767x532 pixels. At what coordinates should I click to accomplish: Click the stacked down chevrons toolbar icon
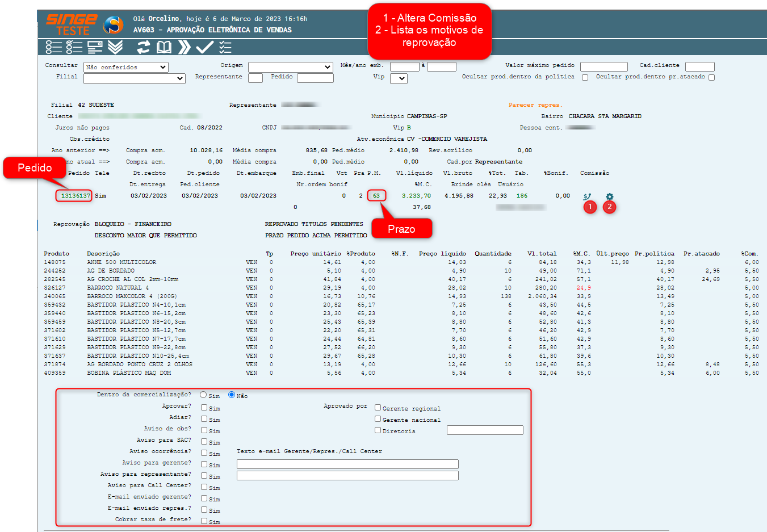[115, 47]
